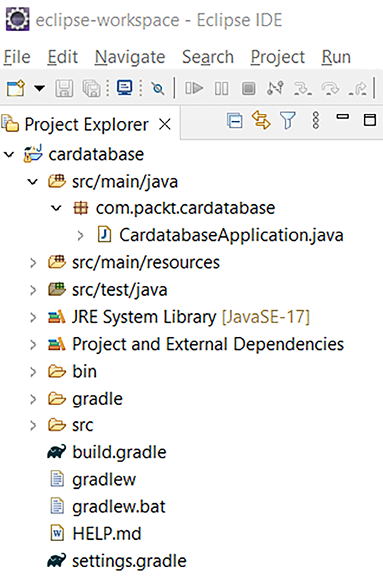
Task: Click the Resume debug icon
Action: click(x=194, y=88)
